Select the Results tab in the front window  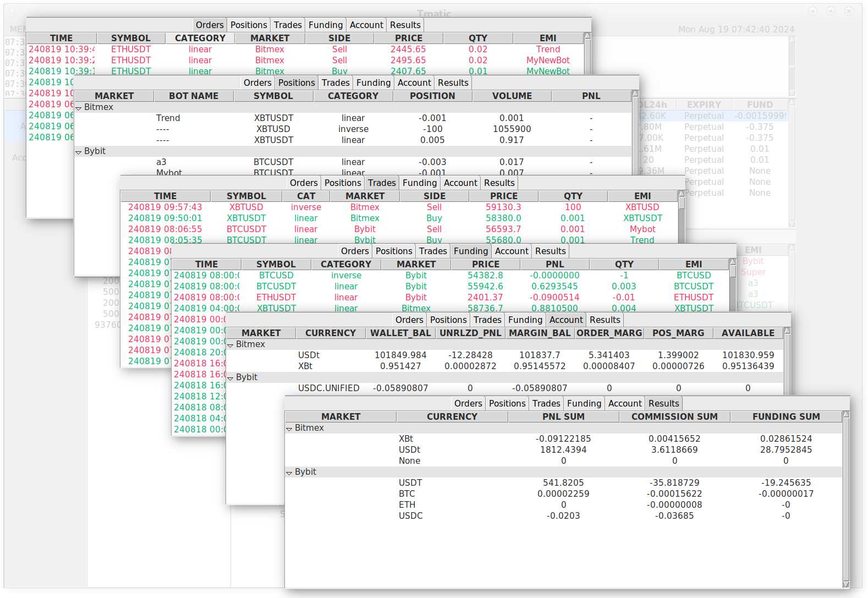coord(663,403)
